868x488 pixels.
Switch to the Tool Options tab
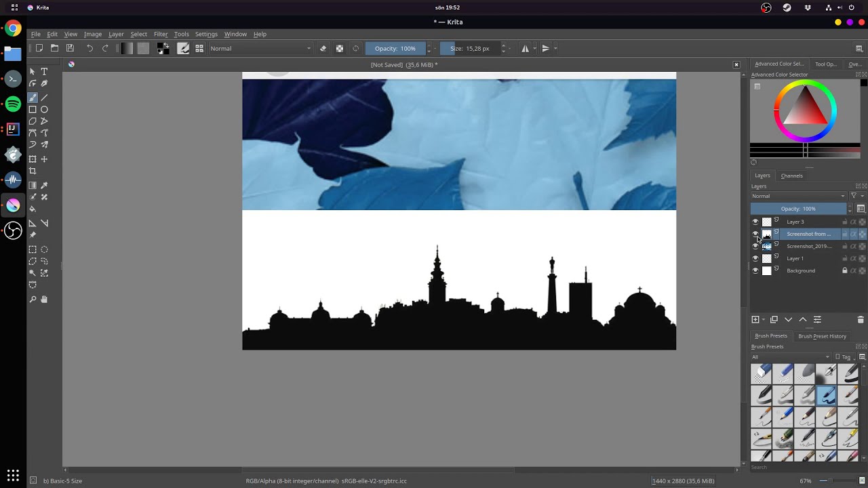826,64
